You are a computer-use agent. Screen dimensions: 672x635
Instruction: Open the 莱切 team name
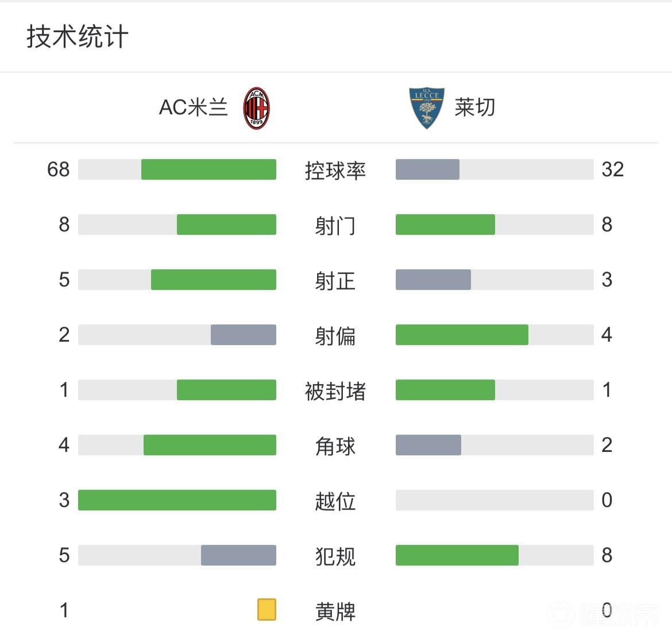(x=474, y=108)
